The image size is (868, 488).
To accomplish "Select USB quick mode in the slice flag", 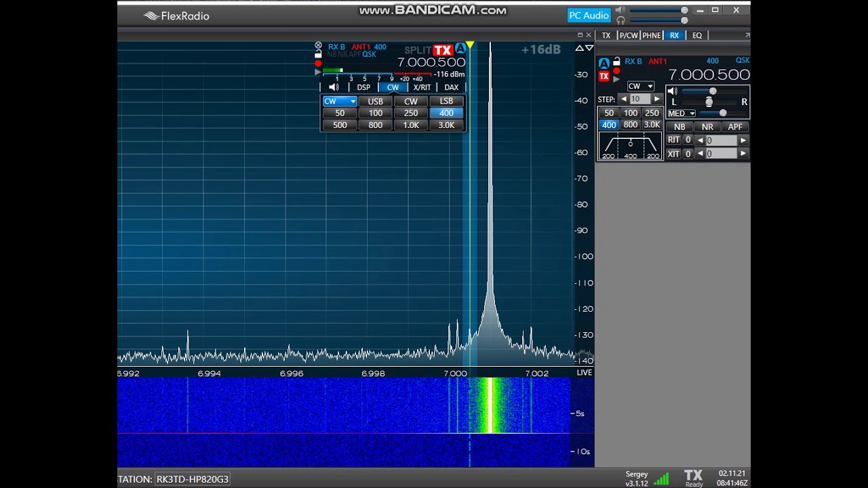I will pyautogui.click(x=375, y=102).
